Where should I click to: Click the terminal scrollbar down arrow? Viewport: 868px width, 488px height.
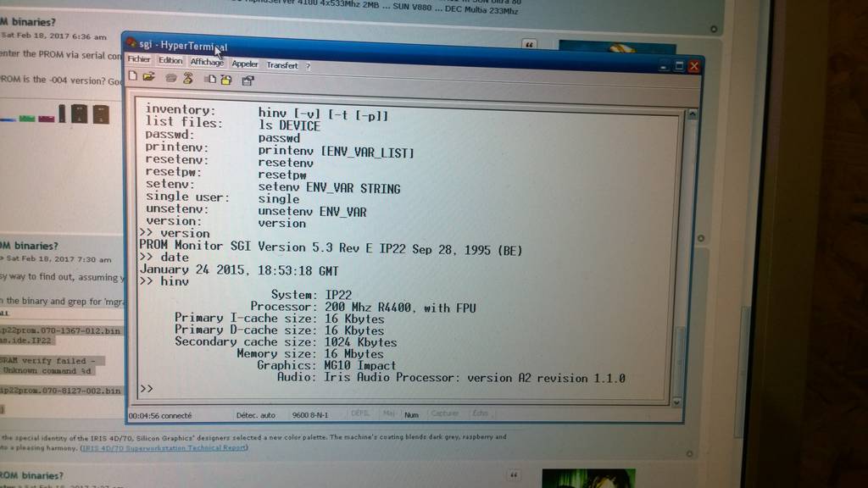coord(676,402)
